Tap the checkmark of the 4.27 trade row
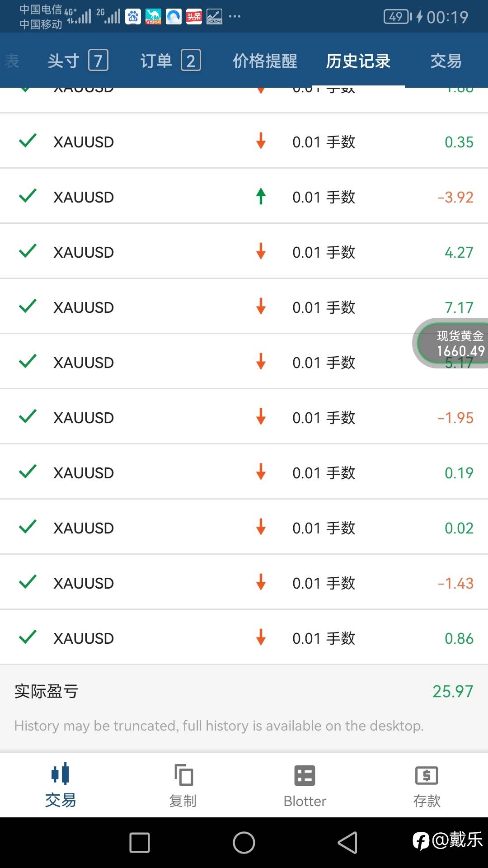Screen dimensions: 488x868 (x=28, y=251)
